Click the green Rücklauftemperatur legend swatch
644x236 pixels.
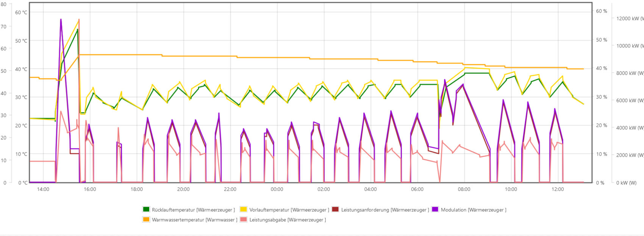click(146, 209)
